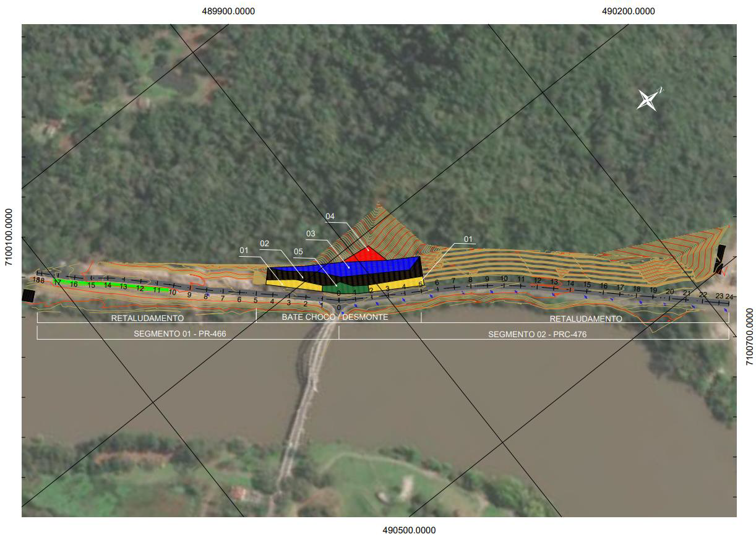
Task: Select the callout label 04
Action: [330, 217]
